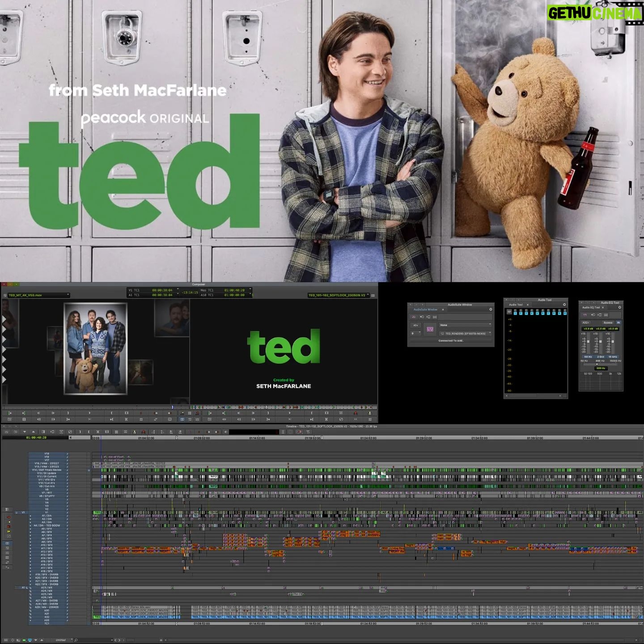Click the circle-slash icon in timeline top toolbar

70,432
